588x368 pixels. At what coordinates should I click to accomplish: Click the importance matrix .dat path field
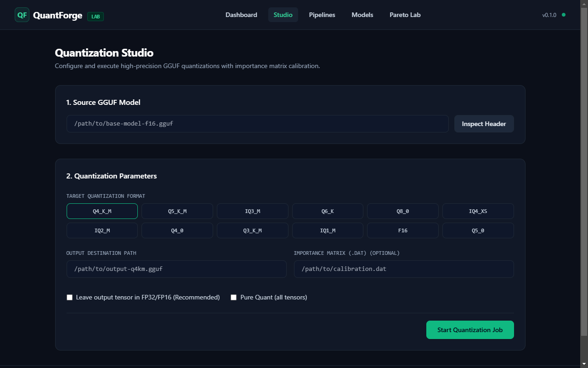(404, 269)
